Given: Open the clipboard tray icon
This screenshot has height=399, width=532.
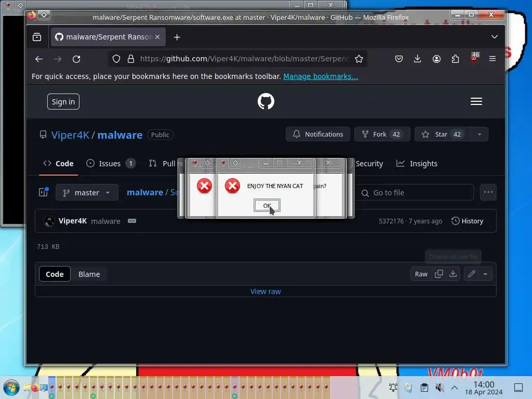Looking at the screenshot, I should click(424, 388).
